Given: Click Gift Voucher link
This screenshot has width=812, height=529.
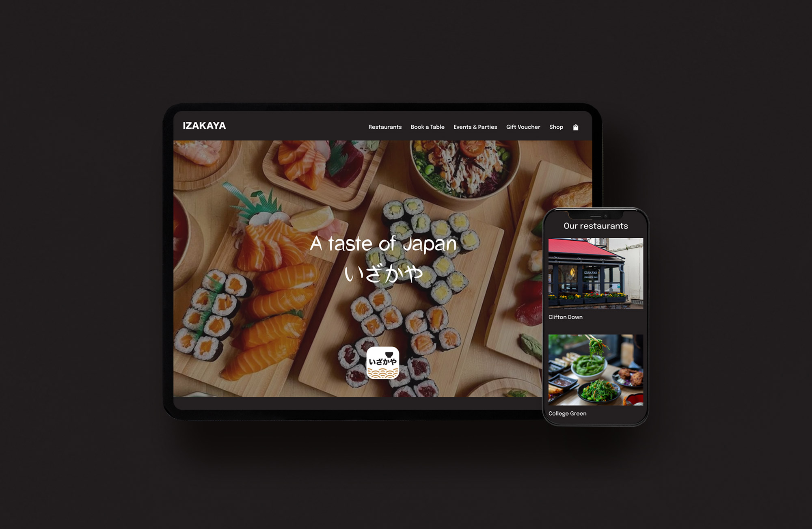Looking at the screenshot, I should pyautogui.click(x=523, y=126).
